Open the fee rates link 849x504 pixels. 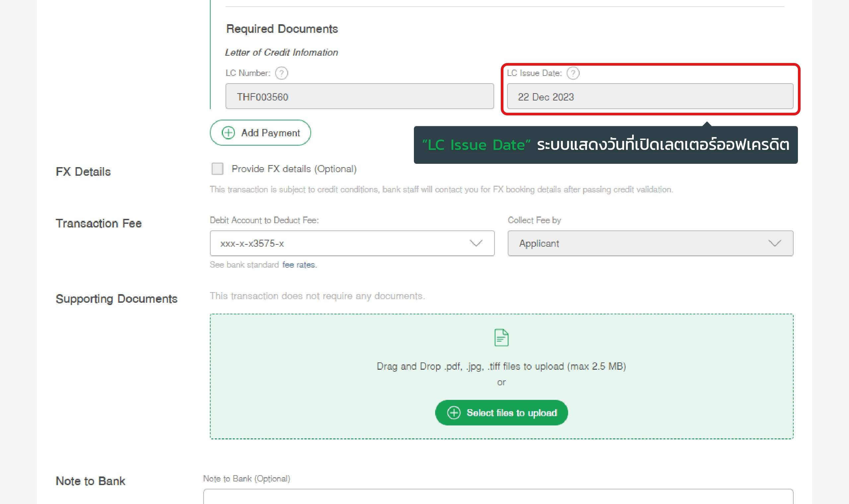click(299, 265)
